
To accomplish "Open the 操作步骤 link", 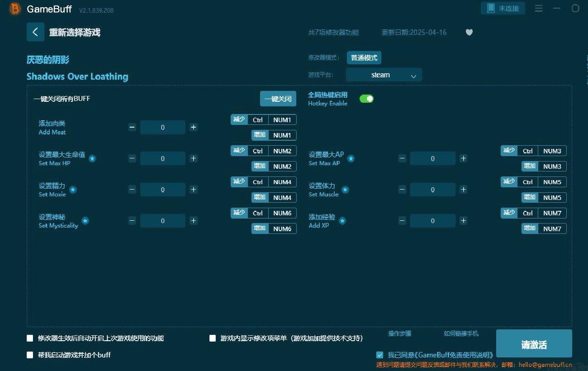I will [x=400, y=334].
